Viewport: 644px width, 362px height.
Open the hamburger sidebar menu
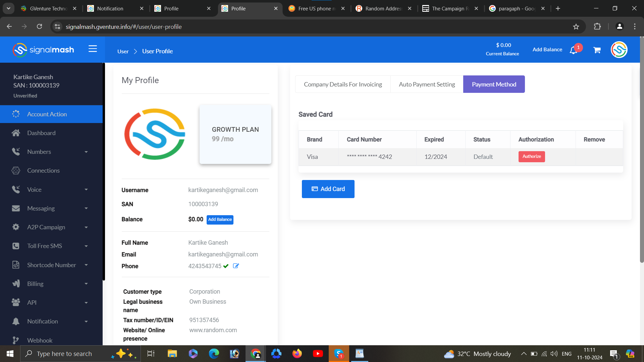click(93, 49)
